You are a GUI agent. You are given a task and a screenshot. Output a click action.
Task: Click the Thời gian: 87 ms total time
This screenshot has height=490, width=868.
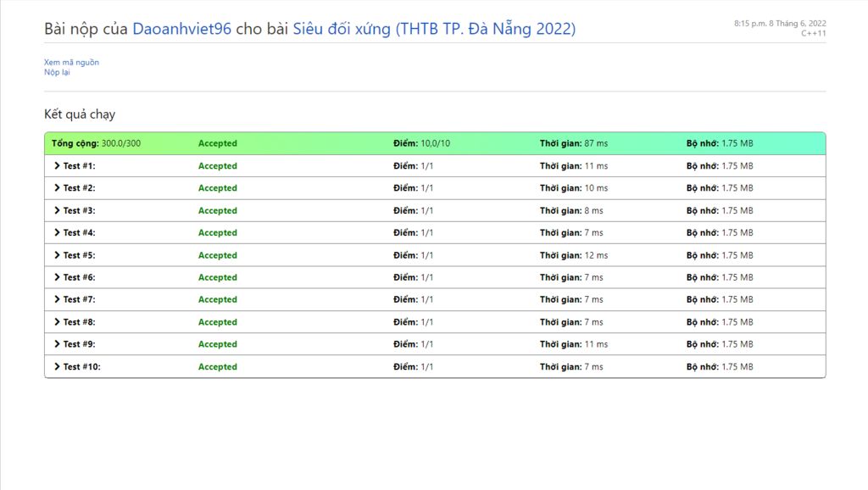point(574,143)
